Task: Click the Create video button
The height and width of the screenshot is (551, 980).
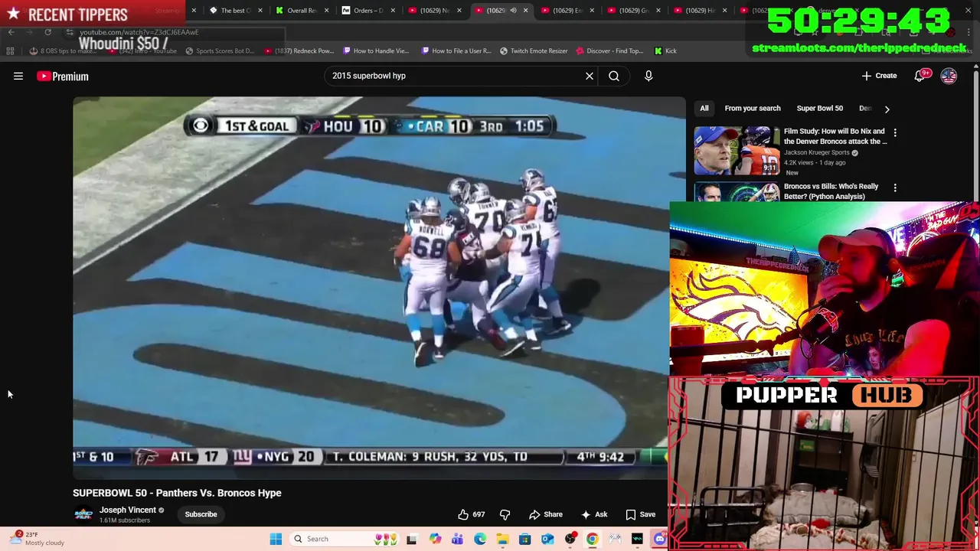Action: click(x=879, y=76)
